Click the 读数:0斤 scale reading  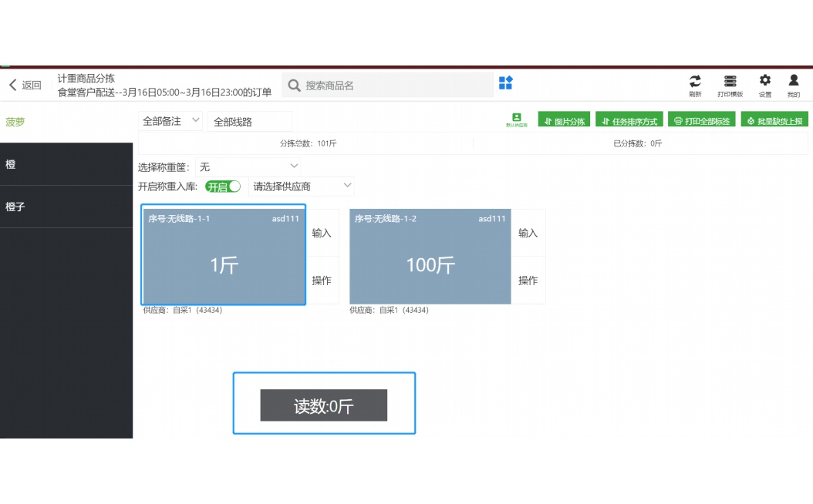click(323, 405)
